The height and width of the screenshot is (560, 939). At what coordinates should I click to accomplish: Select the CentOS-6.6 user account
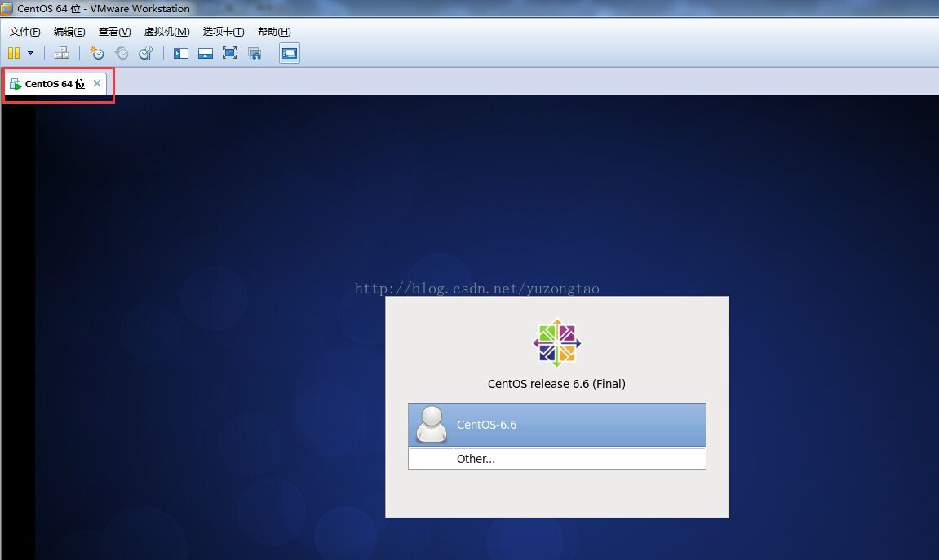point(557,425)
